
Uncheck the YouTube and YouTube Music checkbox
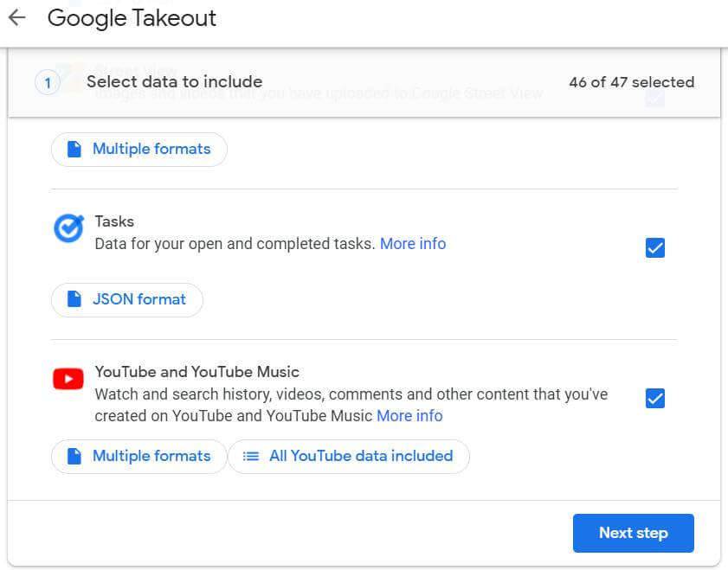tap(654, 399)
